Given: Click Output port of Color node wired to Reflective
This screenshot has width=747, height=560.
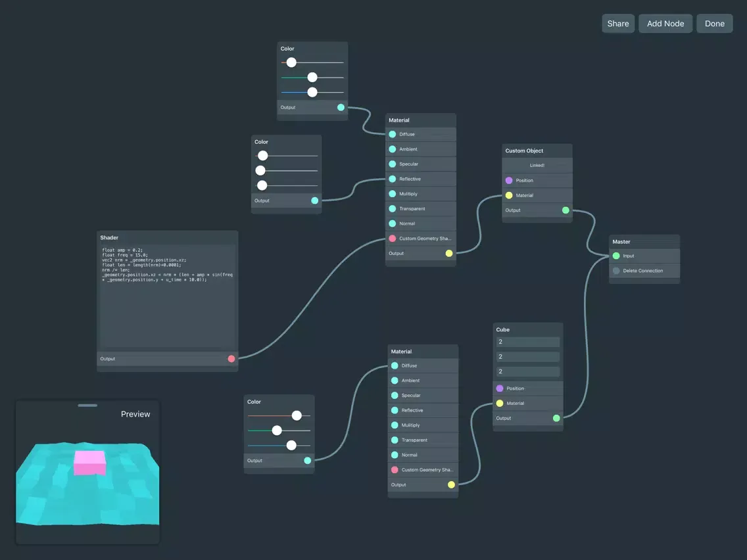Looking at the screenshot, I should tap(314, 200).
